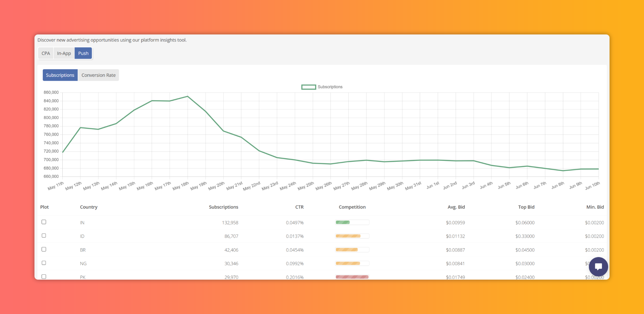Click the IN country link
Viewport: 644px width, 314px height.
(82, 223)
